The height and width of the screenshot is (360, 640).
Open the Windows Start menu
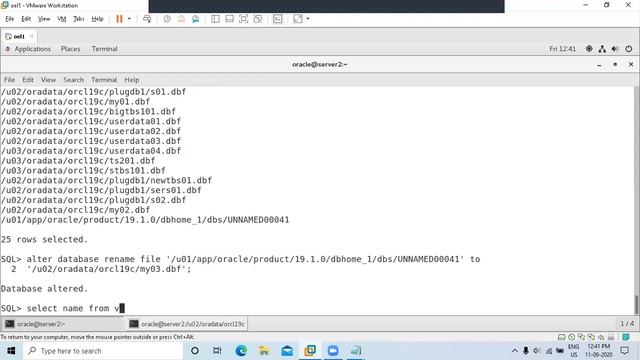click(x=11, y=351)
